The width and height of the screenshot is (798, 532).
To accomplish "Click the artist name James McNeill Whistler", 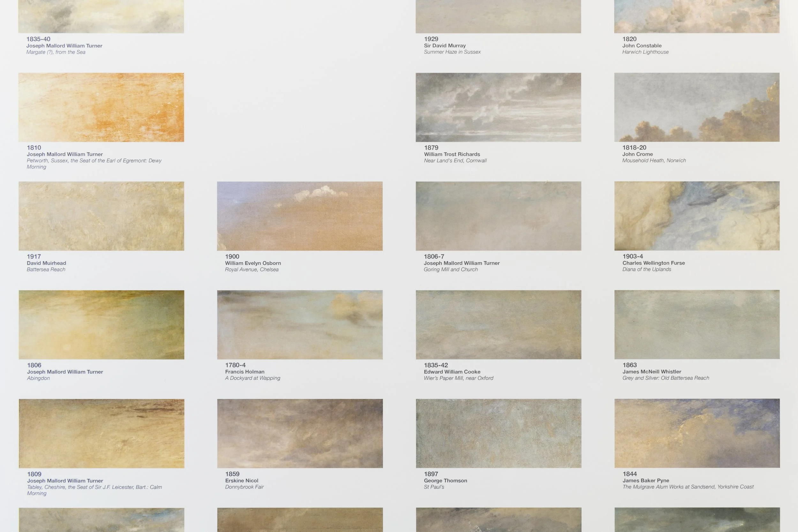I will [x=652, y=371].
